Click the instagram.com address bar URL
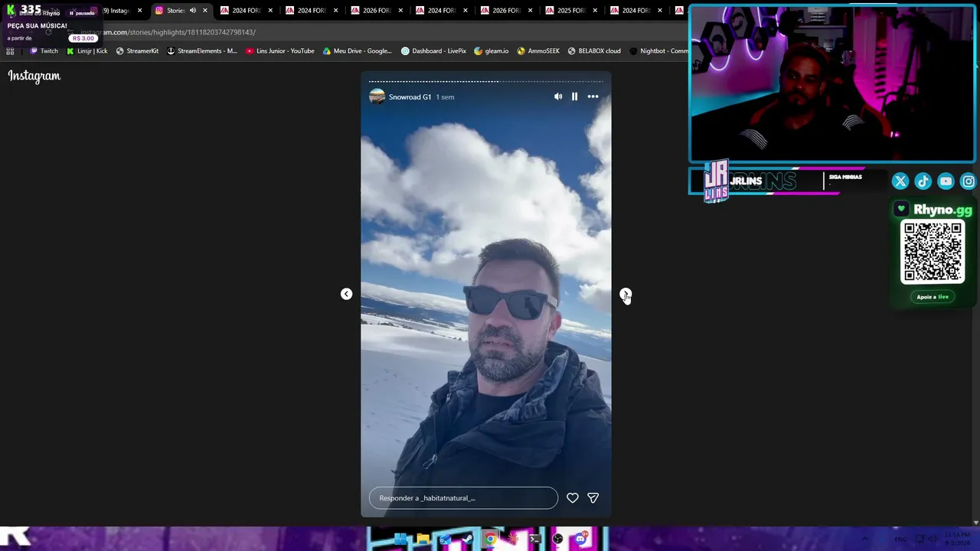This screenshot has height=551, width=980. [168, 32]
